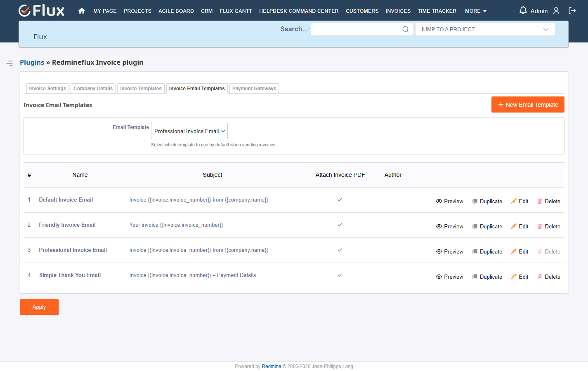
Task: Duplicate Professional Invoice Email template
Action: [x=487, y=251]
